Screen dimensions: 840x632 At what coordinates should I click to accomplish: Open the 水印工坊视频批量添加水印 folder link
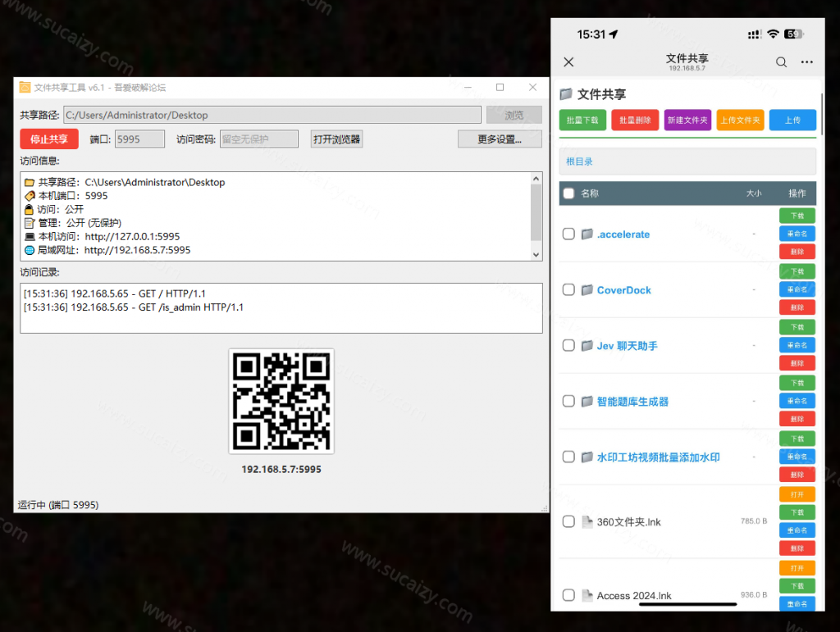click(x=659, y=457)
